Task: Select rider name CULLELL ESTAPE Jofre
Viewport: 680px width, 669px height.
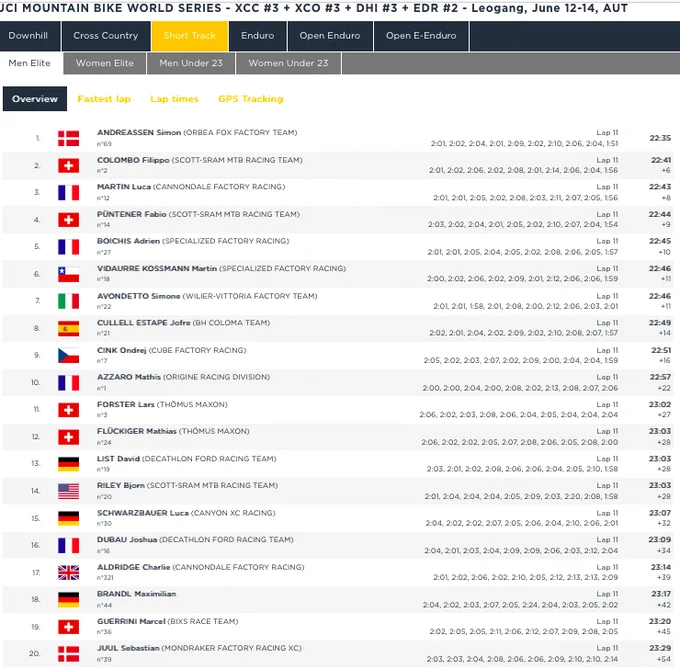Action: (x=144, y=323)
